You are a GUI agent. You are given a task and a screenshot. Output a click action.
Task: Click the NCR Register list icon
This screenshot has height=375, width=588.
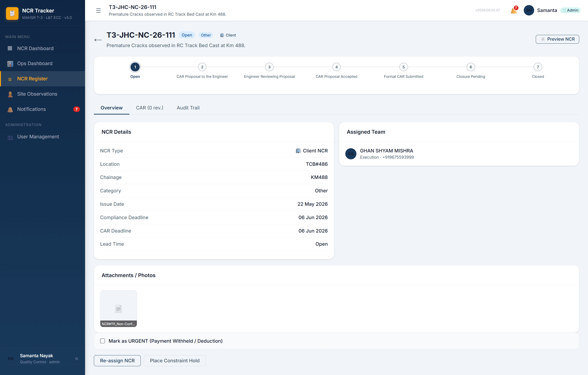coord(10,79)
